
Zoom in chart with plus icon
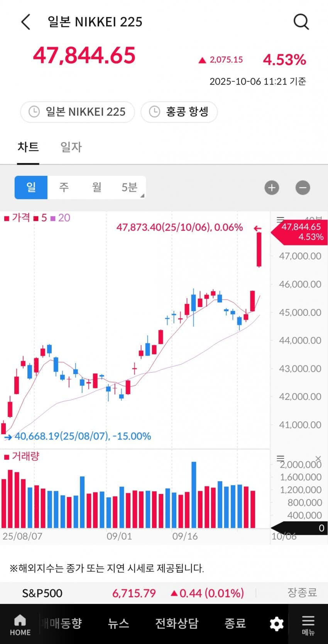(x=272, y=188)
